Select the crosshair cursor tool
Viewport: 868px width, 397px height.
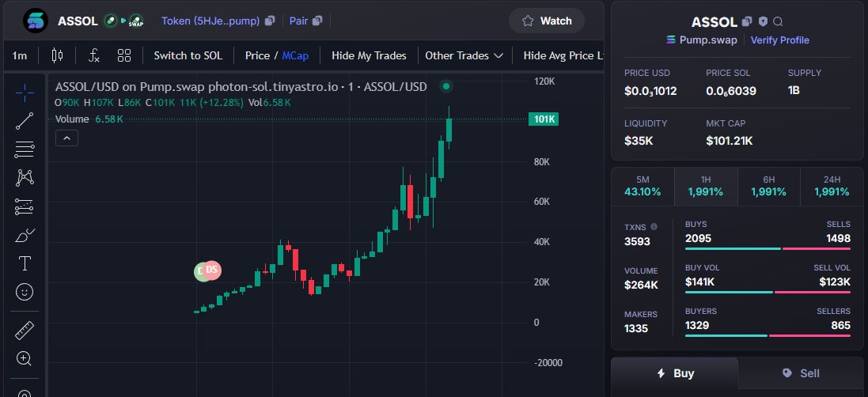pos(25,93)
